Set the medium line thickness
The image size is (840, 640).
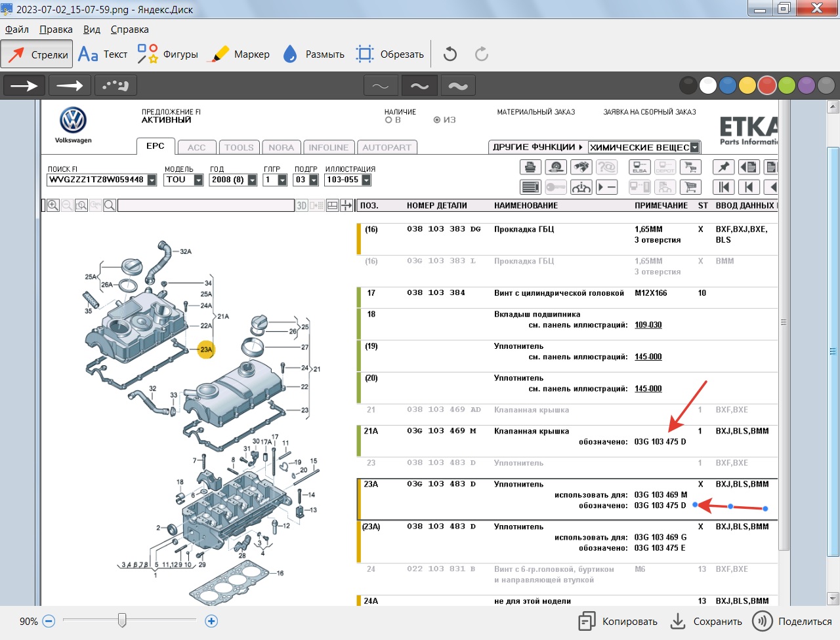click(419, 86)
